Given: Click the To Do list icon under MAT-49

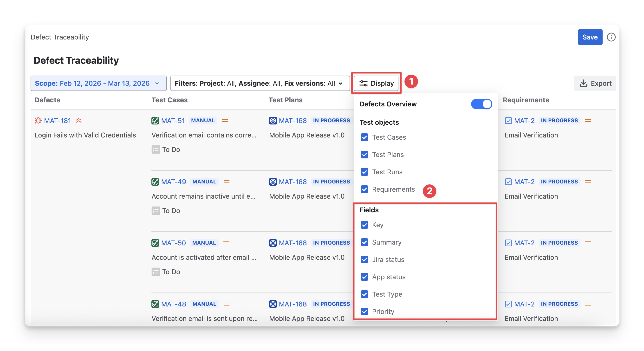Looking at the screenshot, I should (x=156, y=211).
